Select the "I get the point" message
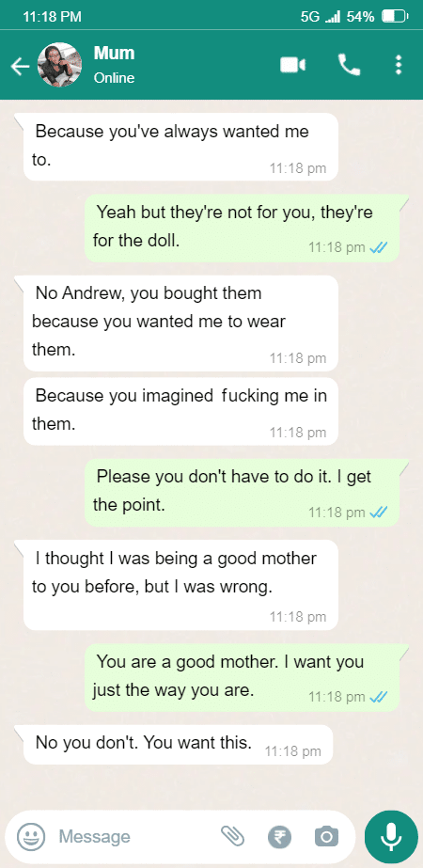 tap(242, 492)
